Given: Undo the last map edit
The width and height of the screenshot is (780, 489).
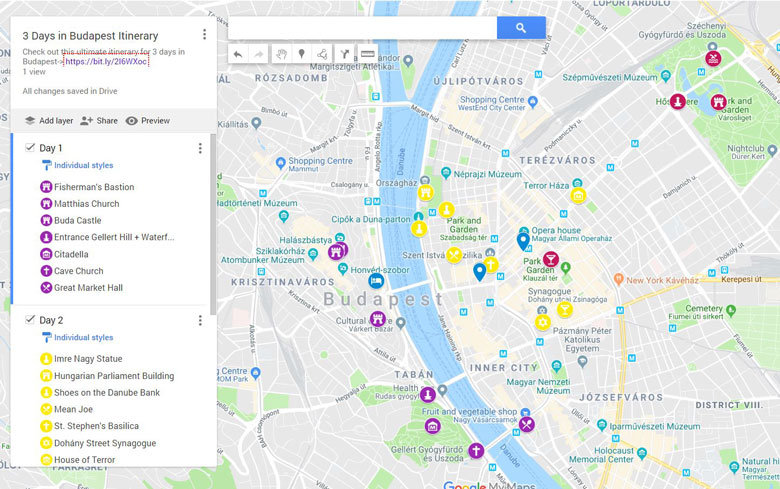Looking at the screenshot, I should click(x=238, y=54).
